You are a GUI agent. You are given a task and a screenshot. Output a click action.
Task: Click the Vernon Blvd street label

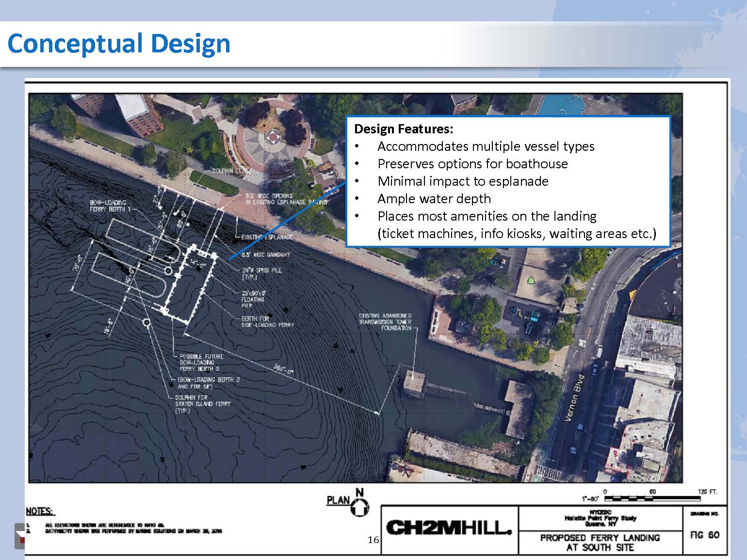[575, 398]
